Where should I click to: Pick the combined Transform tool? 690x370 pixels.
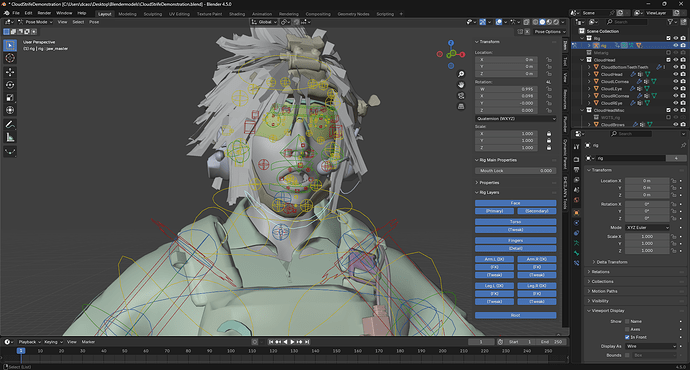click(10, 110)
